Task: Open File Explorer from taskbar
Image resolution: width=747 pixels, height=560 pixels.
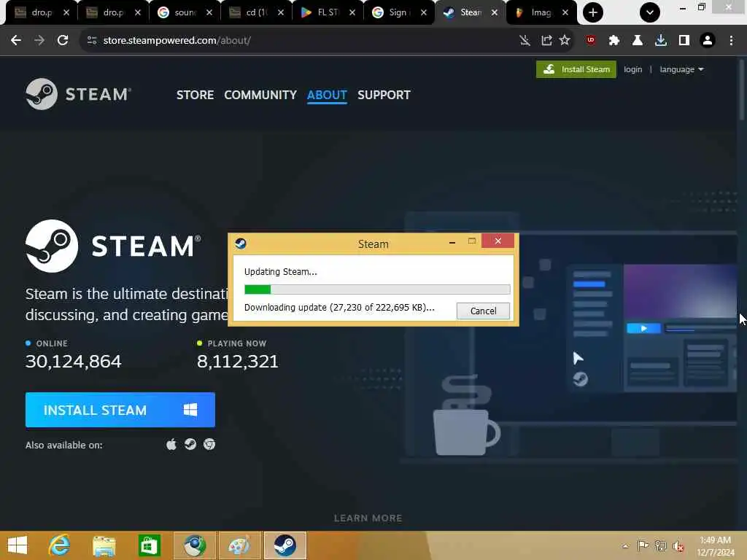Action: tap(104, 545)
